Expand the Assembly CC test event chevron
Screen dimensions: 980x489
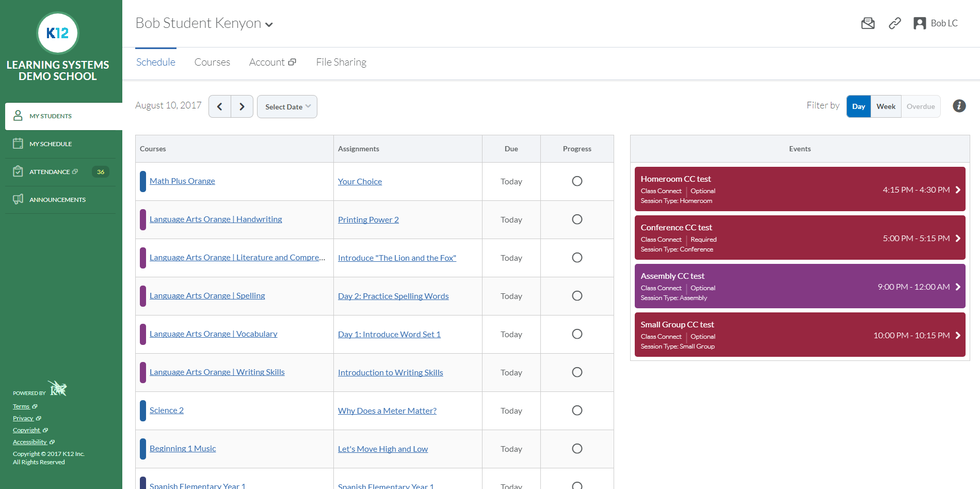958,287
